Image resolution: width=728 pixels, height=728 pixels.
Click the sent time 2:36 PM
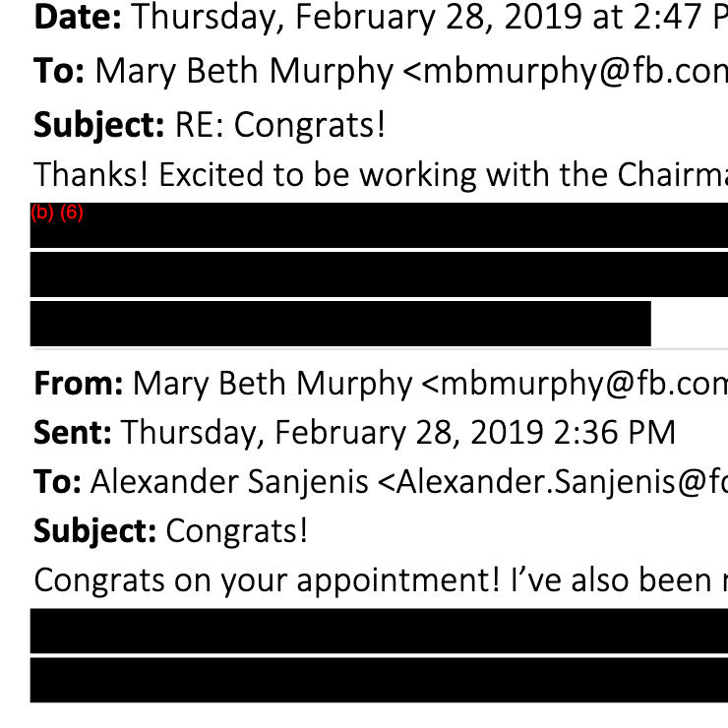(x=615, y=433)
